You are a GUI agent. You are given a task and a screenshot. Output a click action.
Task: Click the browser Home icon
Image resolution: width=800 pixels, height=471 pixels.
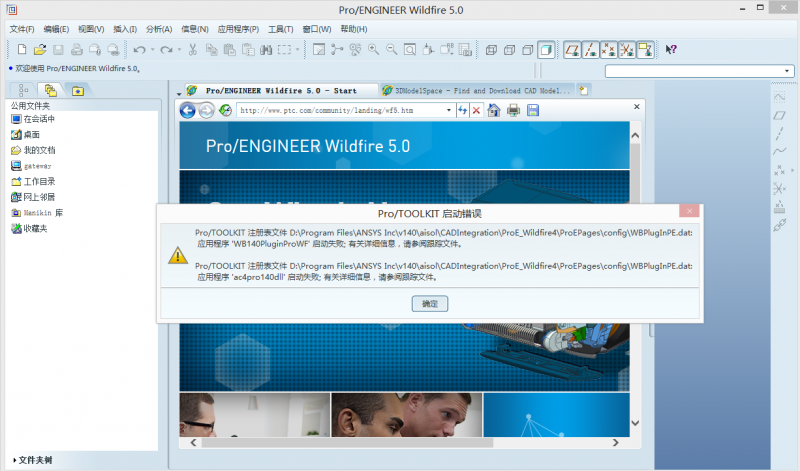tap(493, 110)
